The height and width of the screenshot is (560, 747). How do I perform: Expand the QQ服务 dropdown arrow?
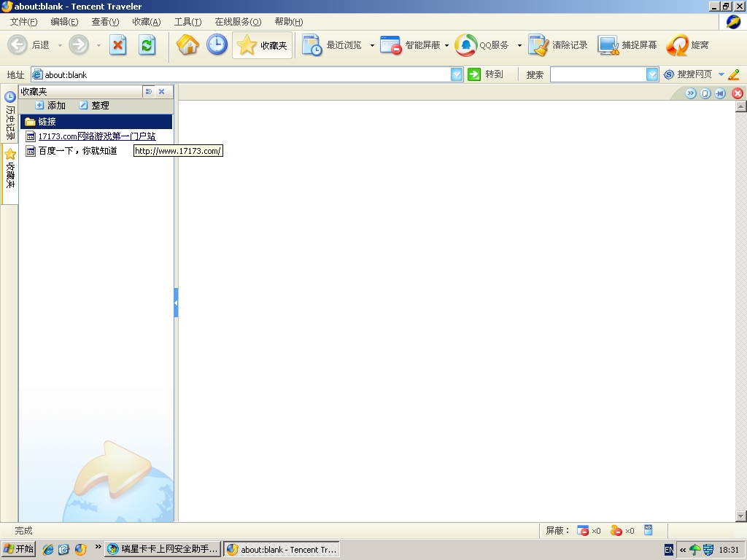pyautogui.click(x=519, y=46)
